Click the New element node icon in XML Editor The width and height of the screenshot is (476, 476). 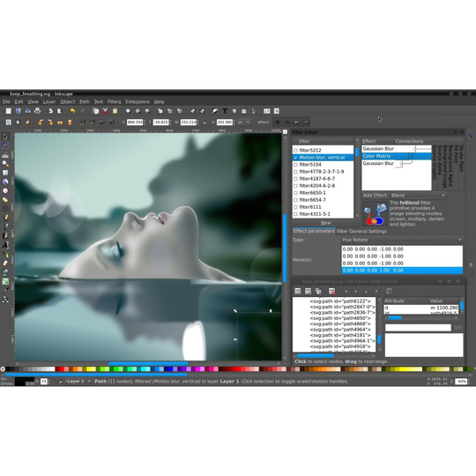click(x=298, y=292)
